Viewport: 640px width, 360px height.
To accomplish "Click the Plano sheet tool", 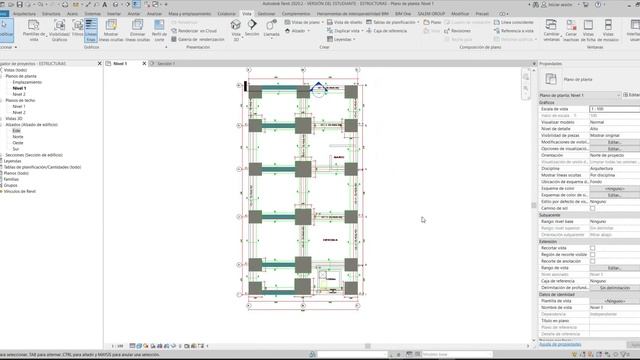I will click(432, 22).
